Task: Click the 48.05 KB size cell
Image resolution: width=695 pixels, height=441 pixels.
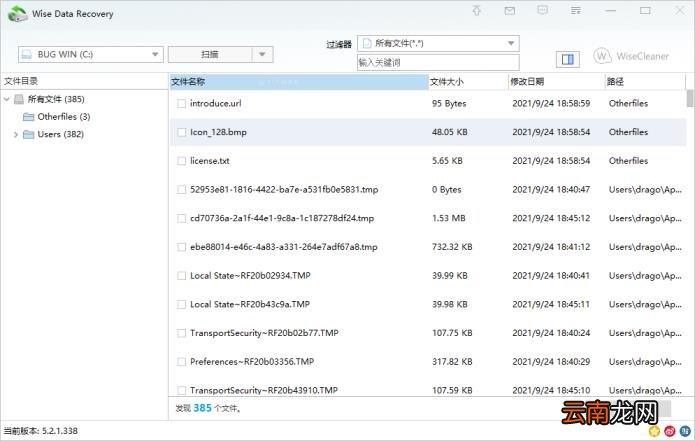Action: [450, 133]
